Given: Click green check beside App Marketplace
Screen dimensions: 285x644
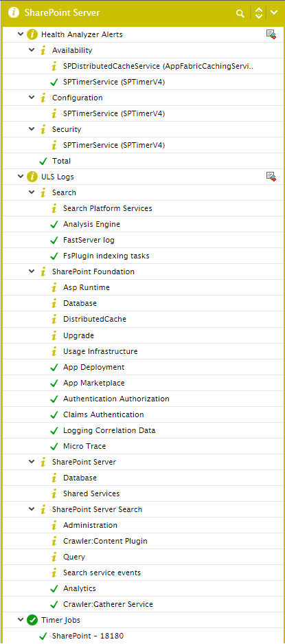Looking at the screenshot, I should click(54, 384).
